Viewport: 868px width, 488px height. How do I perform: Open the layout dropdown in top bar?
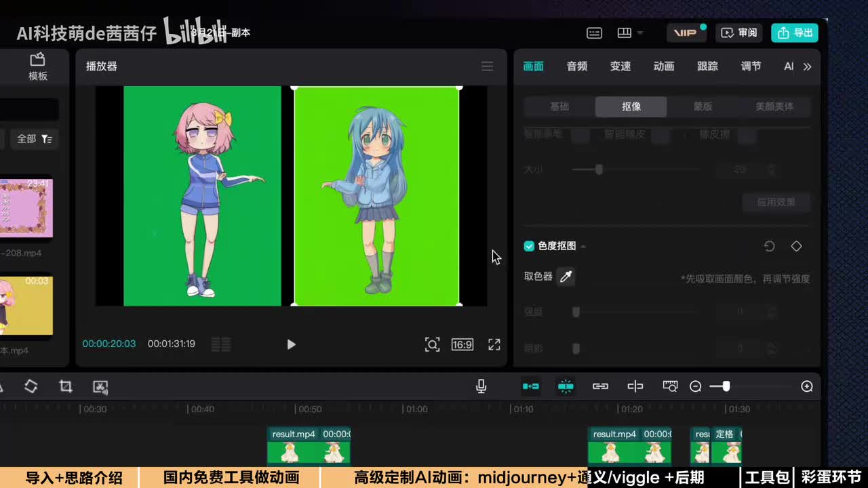629,33
